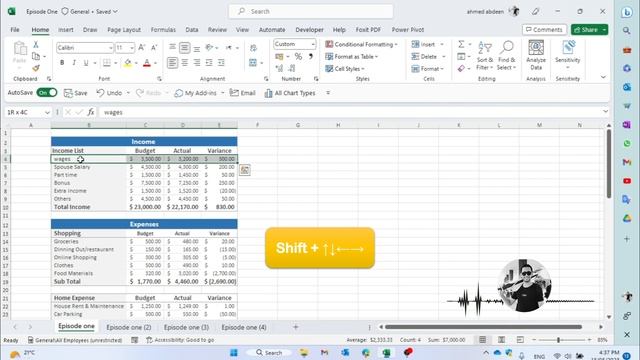Select Normal view in status bar
Screen dimensions: 640x360
tap(482, 340)
